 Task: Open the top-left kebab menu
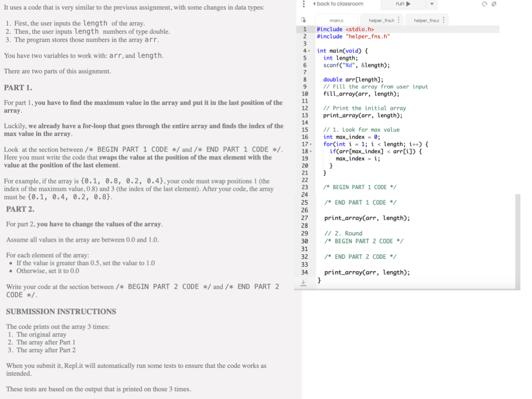point(303,5)
